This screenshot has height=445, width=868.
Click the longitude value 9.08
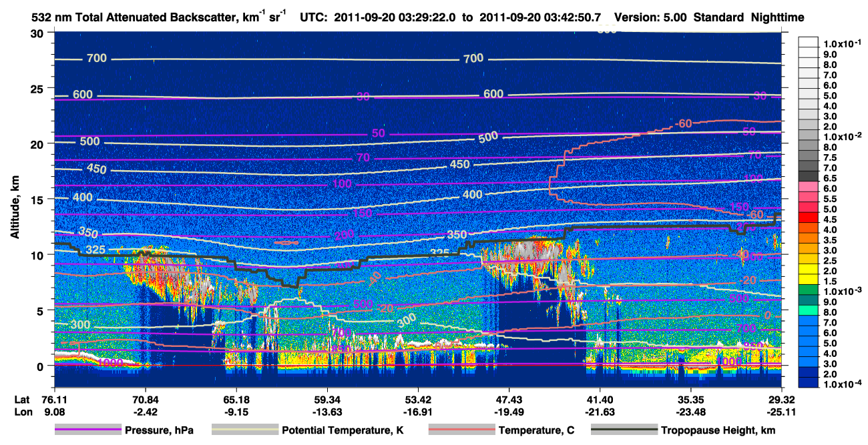(53, 412)
